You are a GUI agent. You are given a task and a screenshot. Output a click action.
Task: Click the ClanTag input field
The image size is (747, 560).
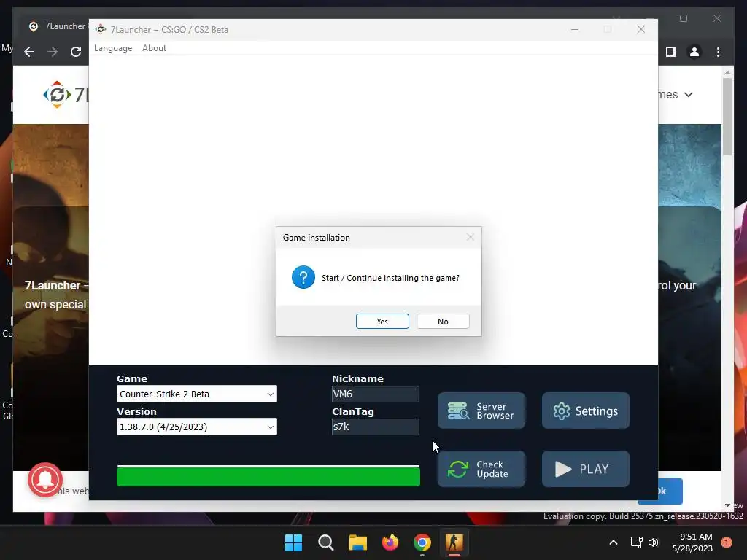tap(376, 427)
